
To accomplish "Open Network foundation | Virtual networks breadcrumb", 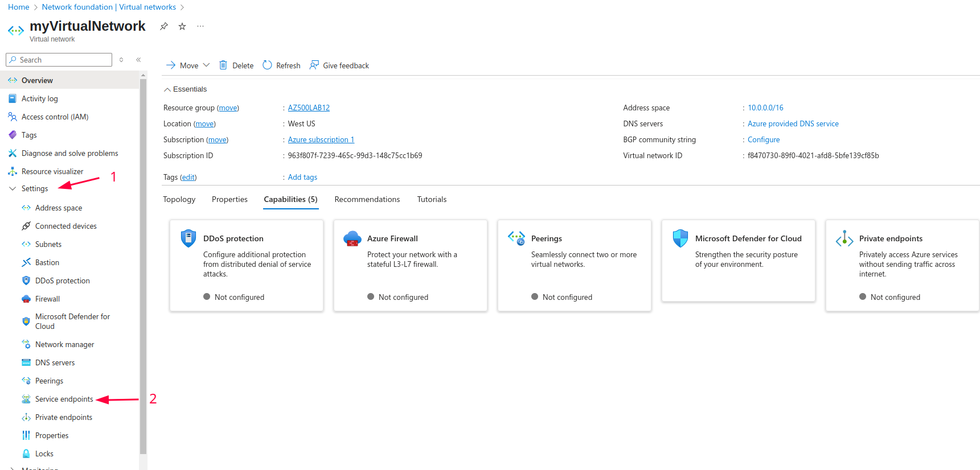I will coord(109,7).
